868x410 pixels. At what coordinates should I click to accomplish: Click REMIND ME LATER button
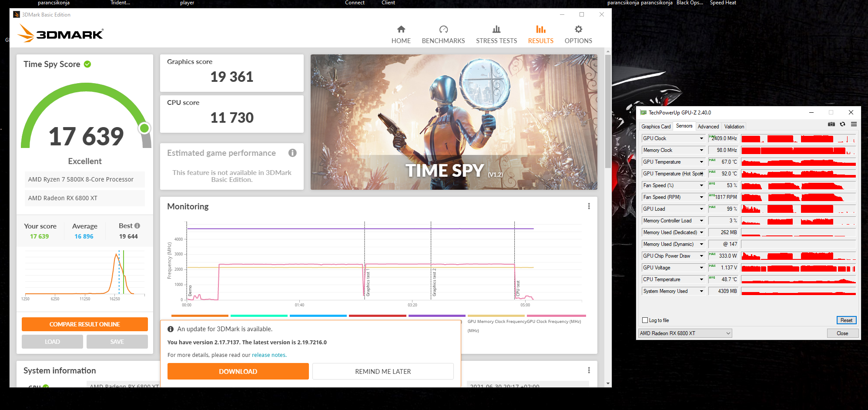click(383, 371)
